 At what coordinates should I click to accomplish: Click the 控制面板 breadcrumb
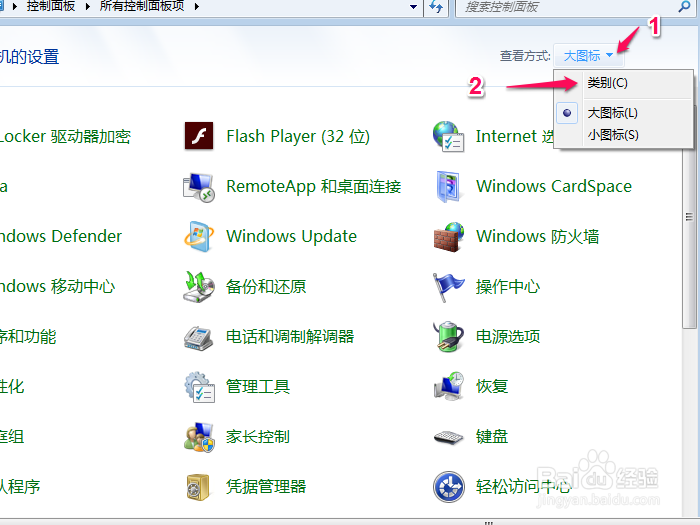pos(51,6)
